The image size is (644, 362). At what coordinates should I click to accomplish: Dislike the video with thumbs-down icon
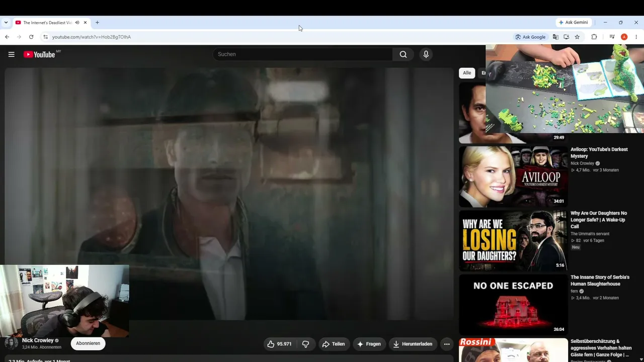305,344
